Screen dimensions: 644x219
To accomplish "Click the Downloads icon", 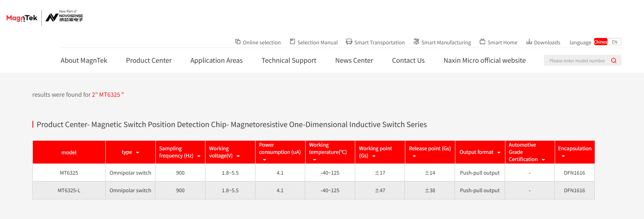I will tap(529, 42).
